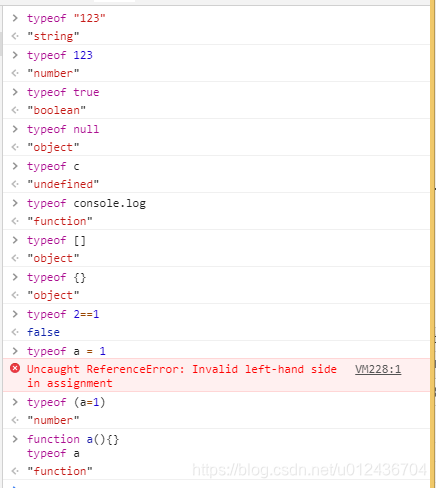Select the line typeof a under function a(){}

[x=53, y=453]
